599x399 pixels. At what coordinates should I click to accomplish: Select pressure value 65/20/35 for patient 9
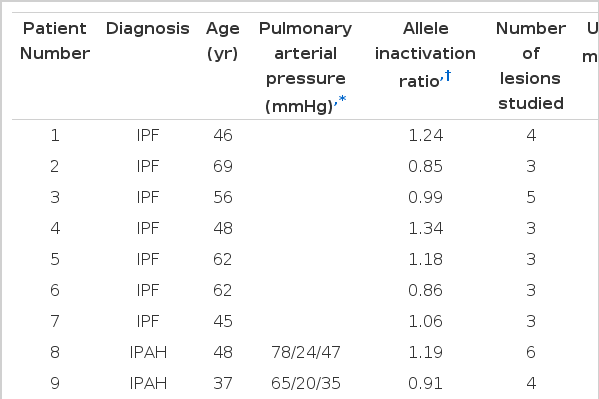(x=306, y=383)
